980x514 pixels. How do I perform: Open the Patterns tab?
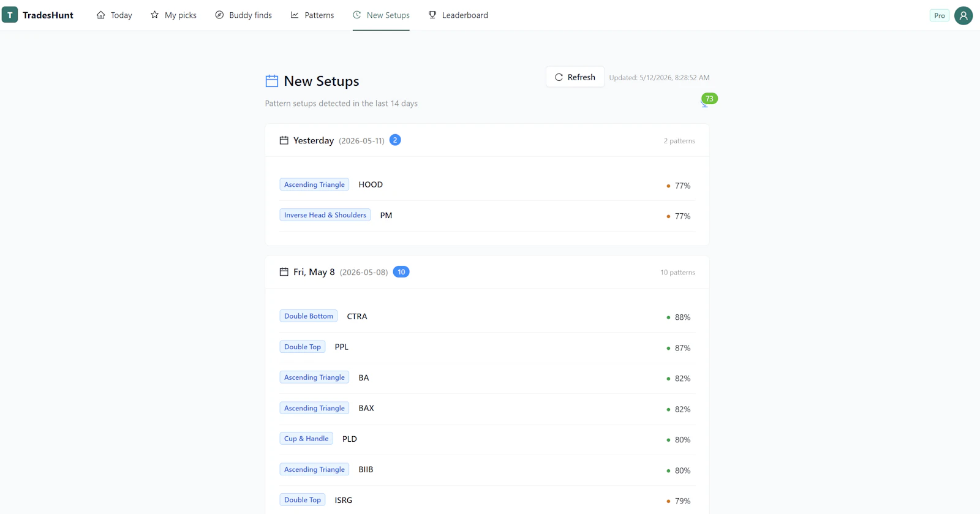[312, 15]
